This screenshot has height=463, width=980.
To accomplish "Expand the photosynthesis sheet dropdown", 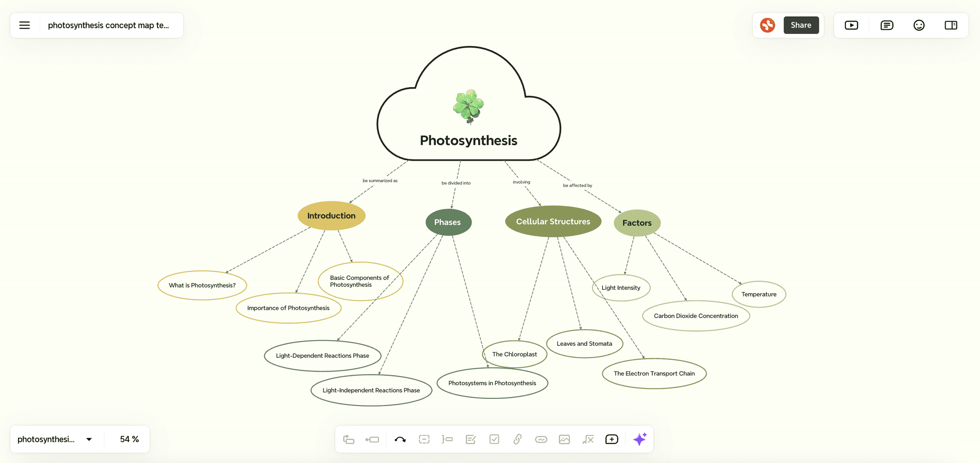I will click(x=88, y=439).
